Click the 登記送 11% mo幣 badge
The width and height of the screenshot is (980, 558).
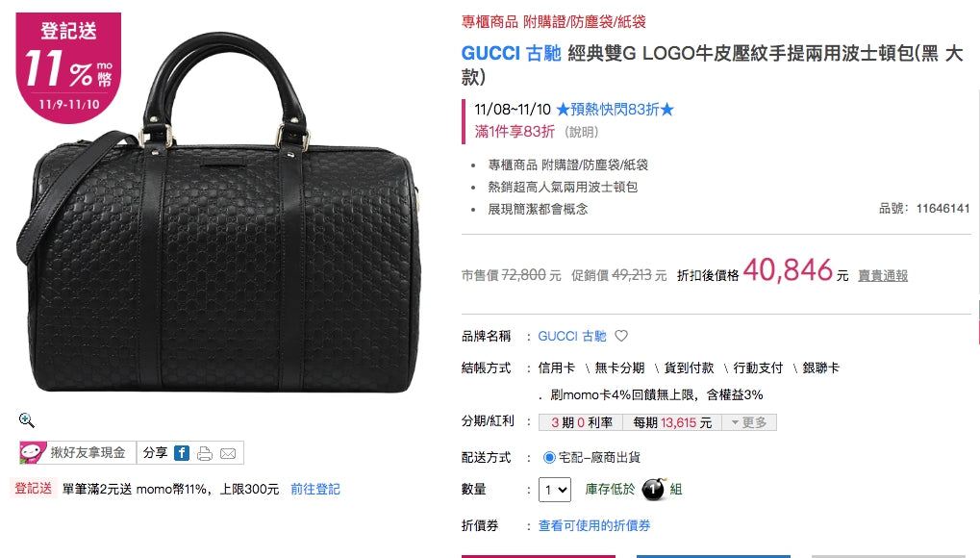(x=68, y=67)
